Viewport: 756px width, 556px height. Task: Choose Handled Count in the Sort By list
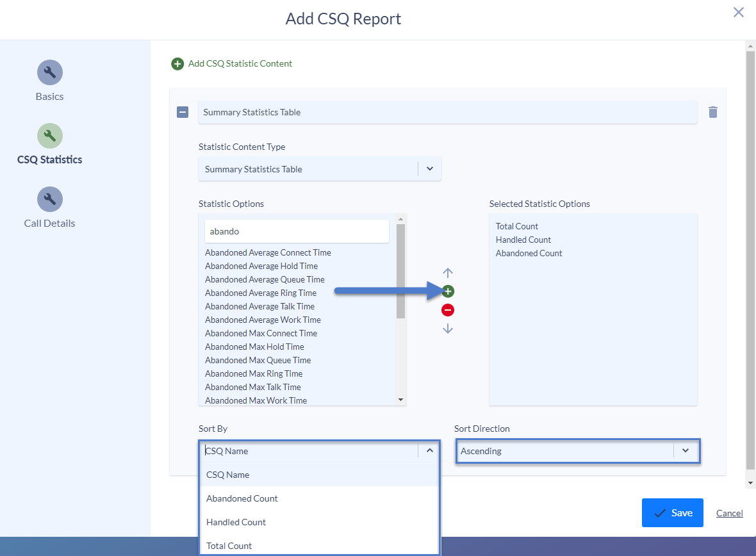(319, 522)
